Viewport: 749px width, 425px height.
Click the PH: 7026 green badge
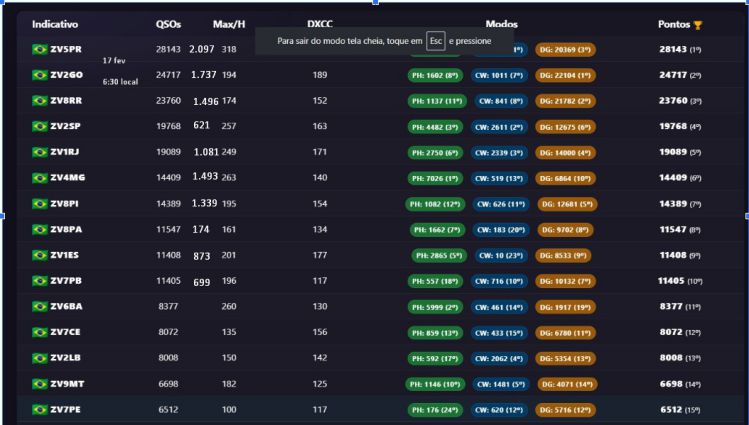pos(435,177)
